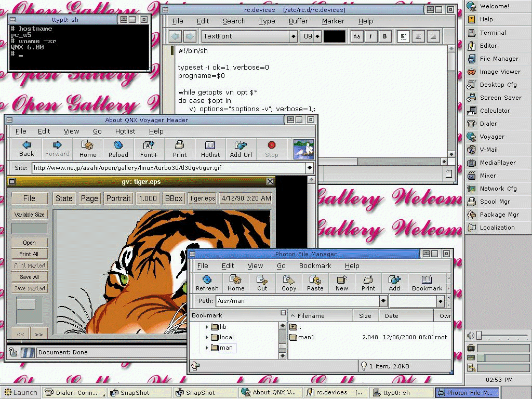Reload the page in Voyager
Screen dimensions: 532x399
118,149
